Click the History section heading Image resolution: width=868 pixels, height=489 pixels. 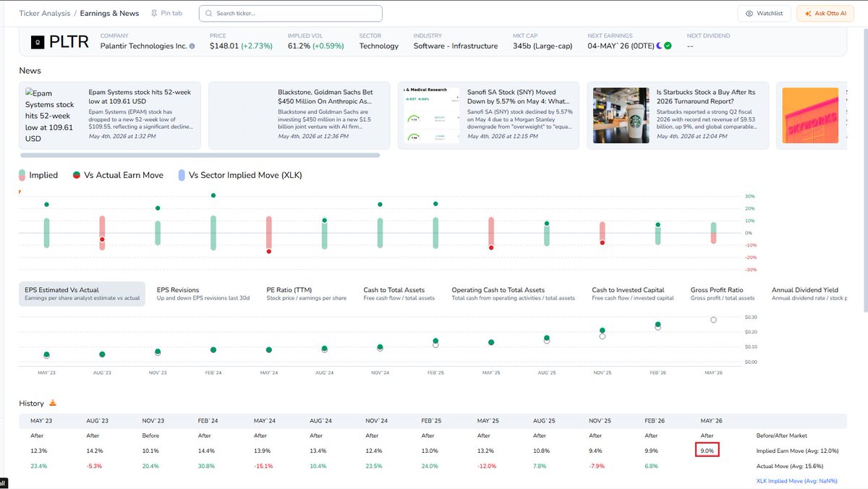click(x=31, y=403)
